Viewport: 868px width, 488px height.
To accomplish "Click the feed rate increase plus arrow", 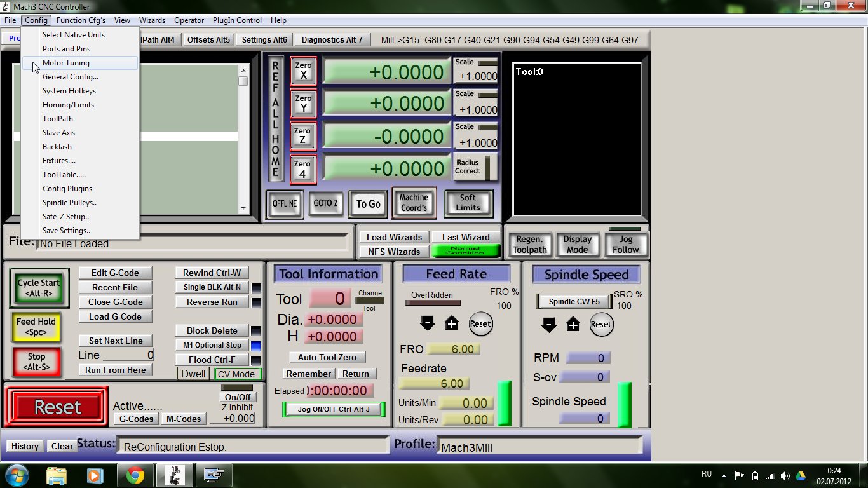I will pyautogui.click(x=451, y=324).
